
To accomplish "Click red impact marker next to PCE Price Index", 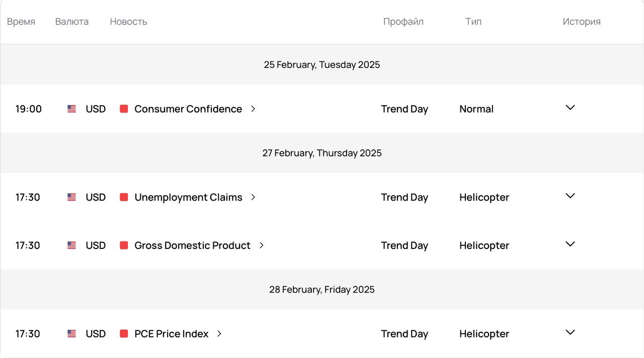I will coord(124,334).
